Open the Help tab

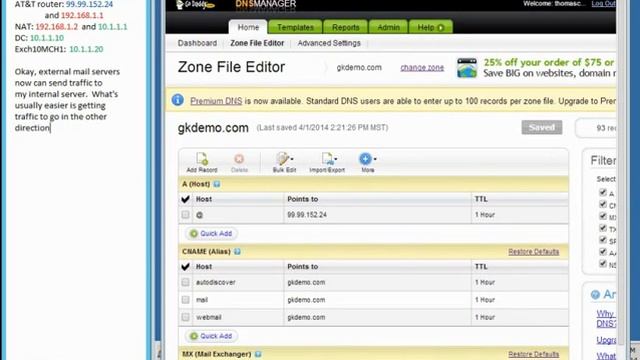(x=430, y=27)
